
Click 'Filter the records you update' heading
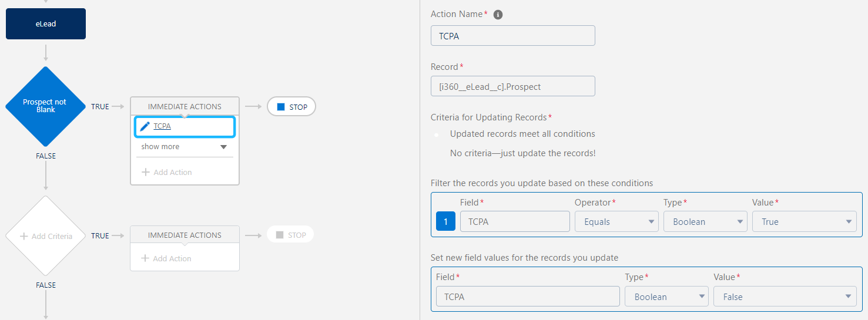click(x=542, y=183)
